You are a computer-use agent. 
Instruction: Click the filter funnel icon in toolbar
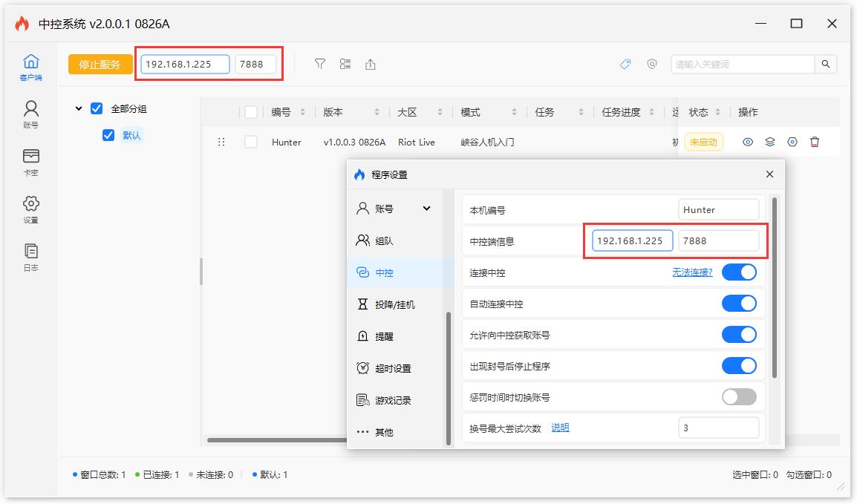coord(320,64)
